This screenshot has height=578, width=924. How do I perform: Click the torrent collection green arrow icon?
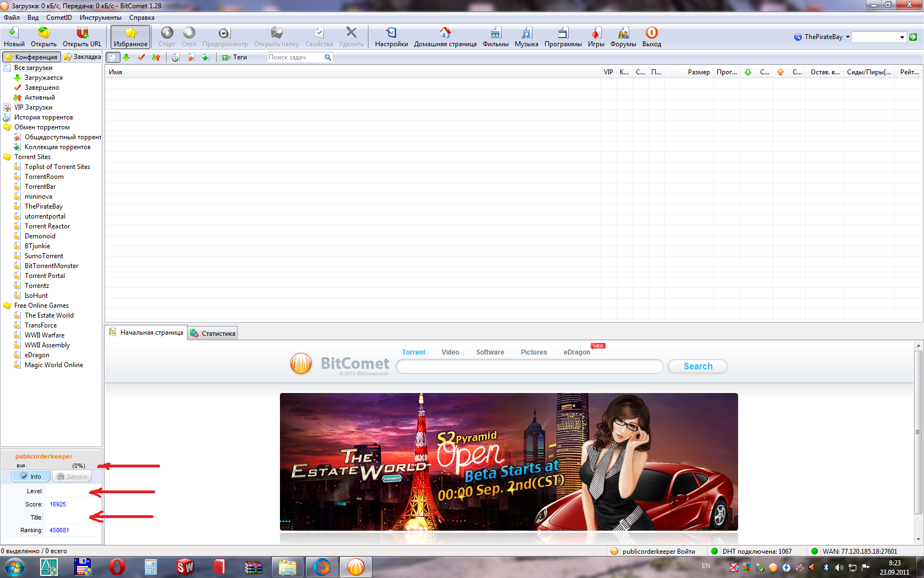click(x=206, y=57)
